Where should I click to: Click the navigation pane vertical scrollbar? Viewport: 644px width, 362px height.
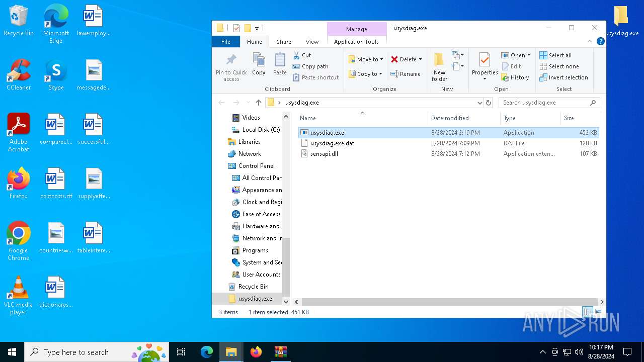[x=286, y=266]
